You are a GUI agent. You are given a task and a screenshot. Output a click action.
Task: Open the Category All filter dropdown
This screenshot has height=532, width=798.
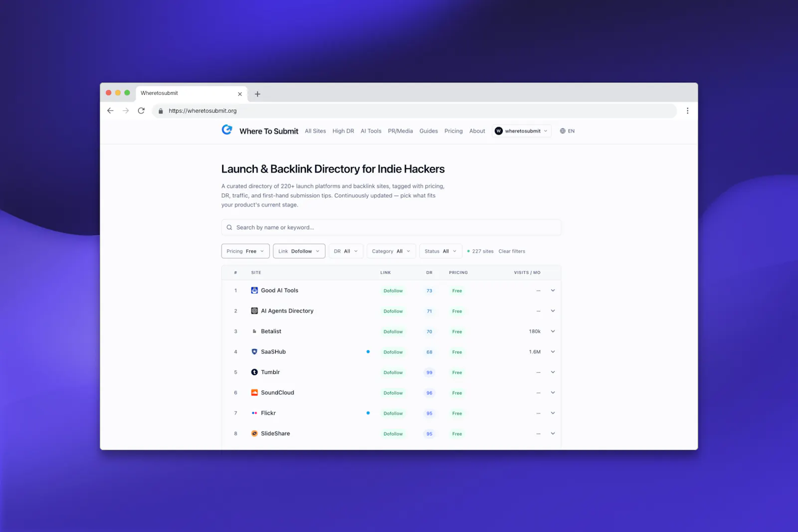click(x=391, y=251)
